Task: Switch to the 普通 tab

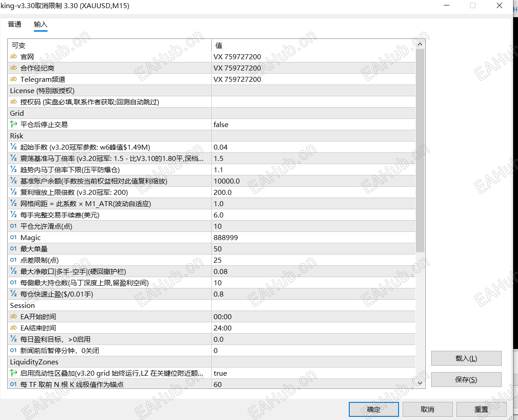Action: [14, 24]
